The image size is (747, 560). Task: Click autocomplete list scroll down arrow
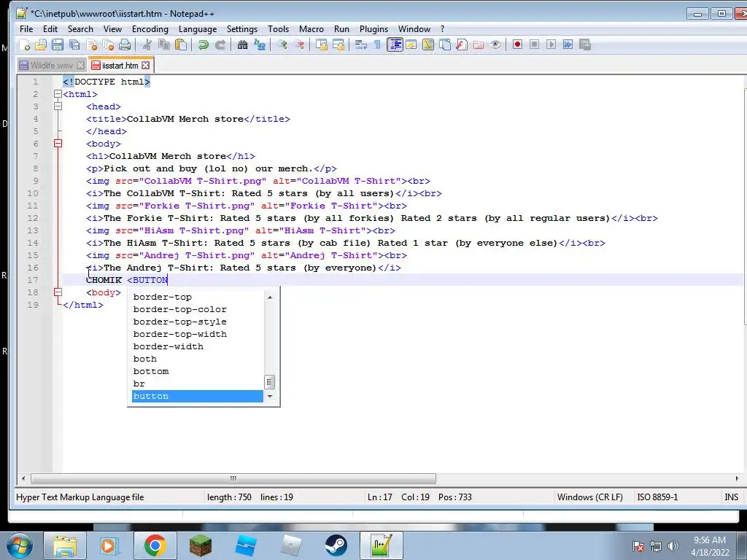point(270,396)
